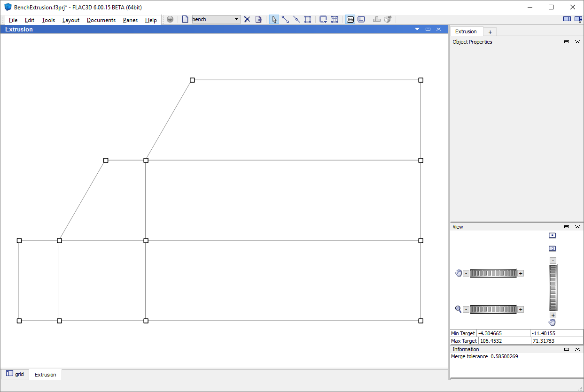The height and width of the screenshot is (392, 584).
Task: Choose the point-and-edge drawing tool
Action: (285, 19)
